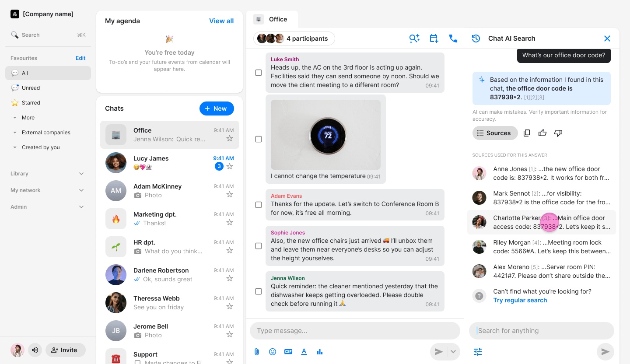
Task: Send the AI search query
Action: point(605,352)
